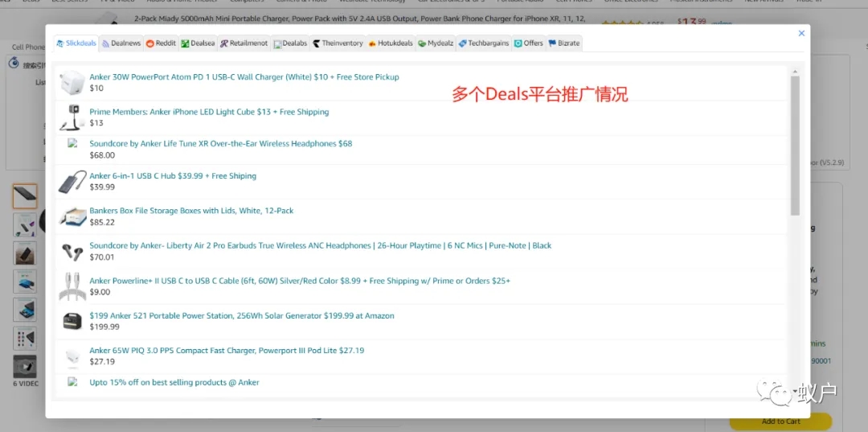Image resolution: width=868 pixels, height=432 pixels.
Task: Click the $199.99 price text
Action: point(104,327)
